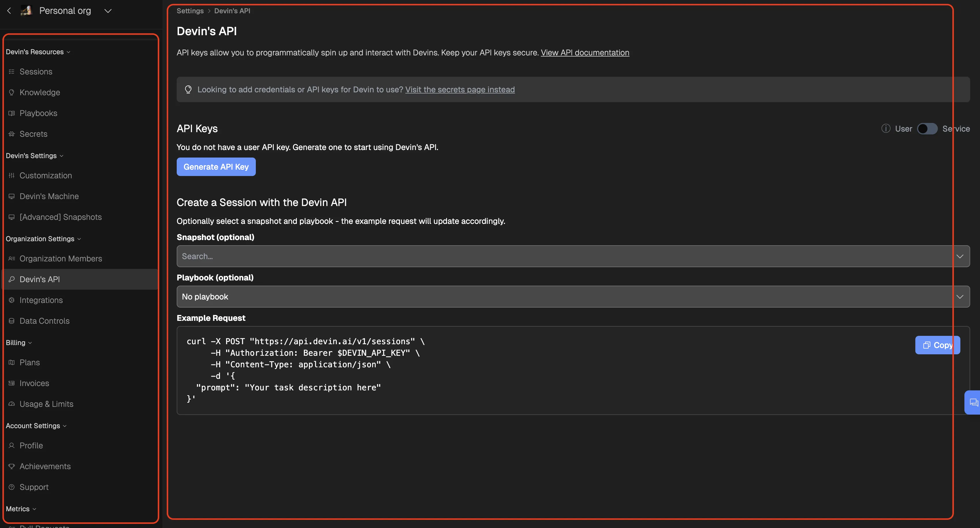Click into the Snapshot Search field
Viewport: 980px width, 528px height.
point(573,256)
